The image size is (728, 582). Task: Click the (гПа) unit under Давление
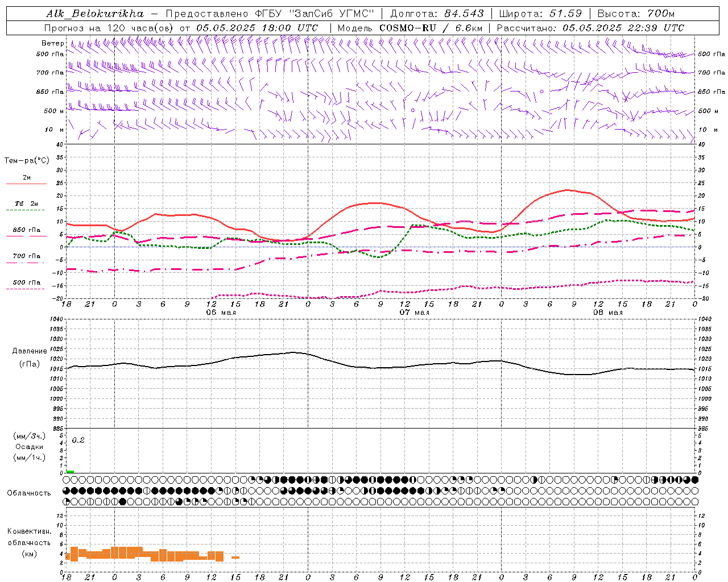[x=29, y=364]
